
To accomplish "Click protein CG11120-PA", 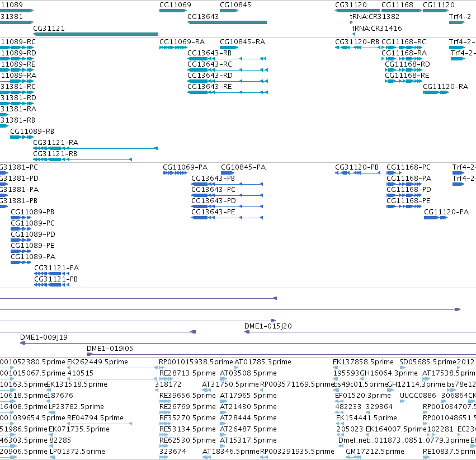I will (x=446, y=212).
